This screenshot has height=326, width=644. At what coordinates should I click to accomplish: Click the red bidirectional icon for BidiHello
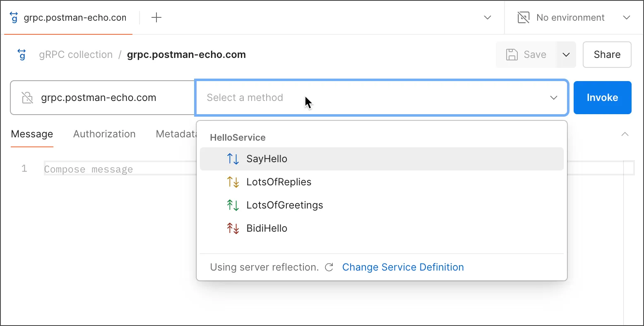point(233,228)
